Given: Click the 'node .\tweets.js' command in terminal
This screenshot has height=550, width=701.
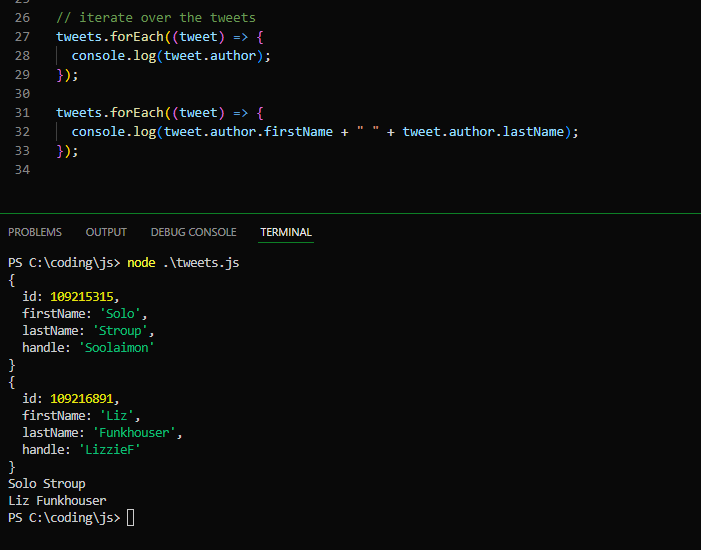Looking at the screenshot, I should 183,262.
